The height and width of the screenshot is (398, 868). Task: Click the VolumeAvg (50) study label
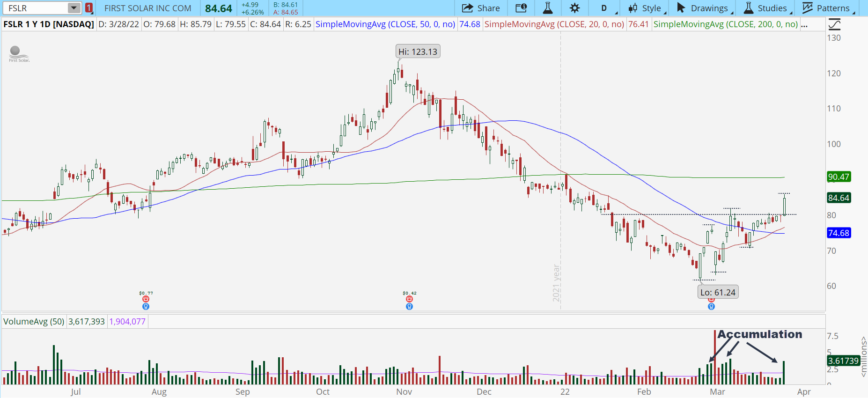click(34, 322)
